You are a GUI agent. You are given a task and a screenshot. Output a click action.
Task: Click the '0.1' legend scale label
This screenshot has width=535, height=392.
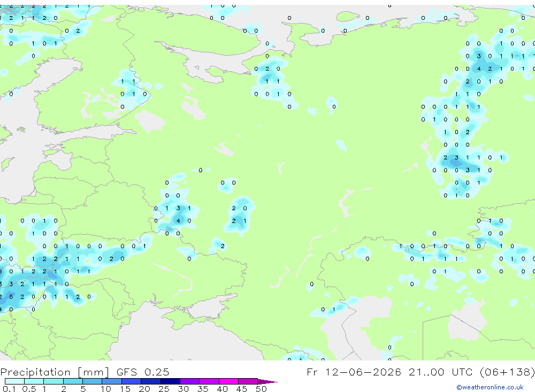tap(9, 389)
